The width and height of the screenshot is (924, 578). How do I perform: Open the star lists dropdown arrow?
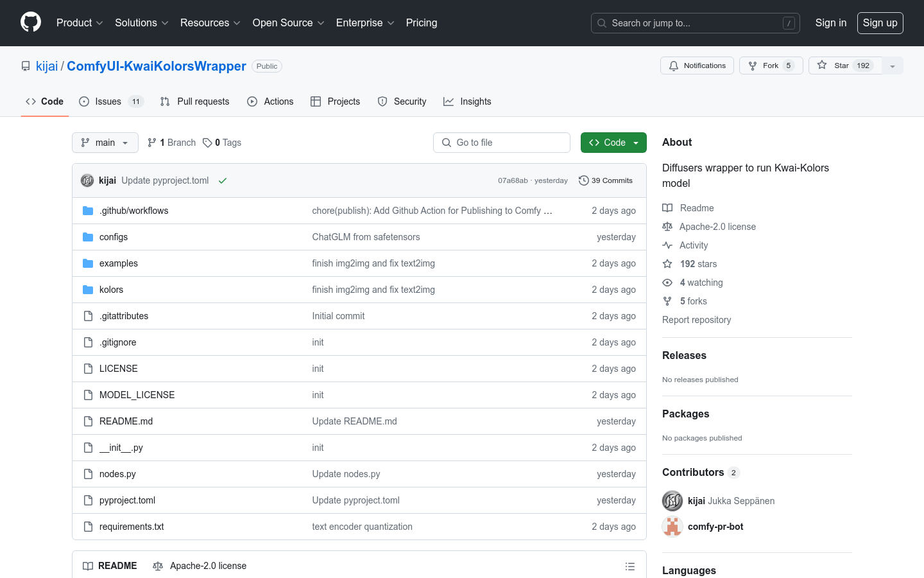(893, 66)
